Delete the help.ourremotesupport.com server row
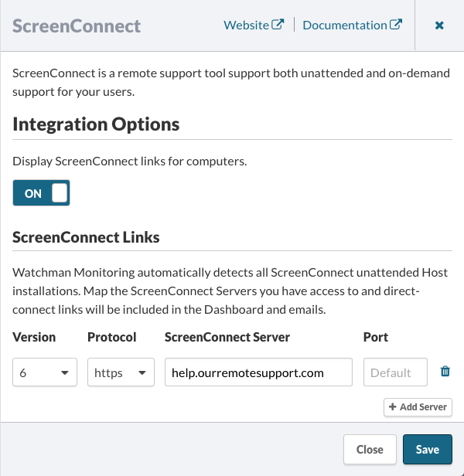 pos(445,371)
